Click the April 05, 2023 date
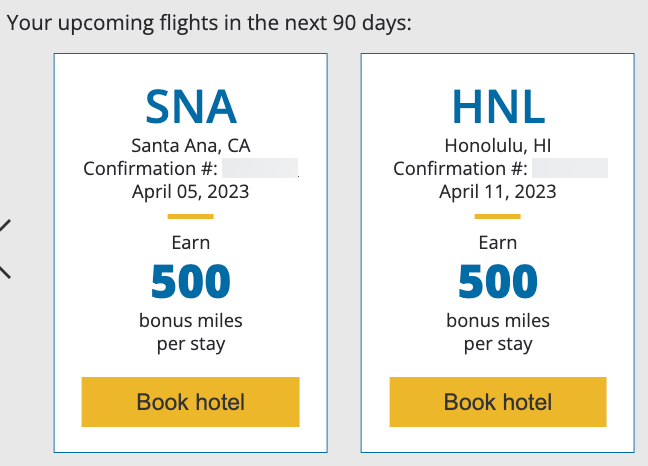The width and height of the screenshot is (648, 466). (x=191, y=192)
